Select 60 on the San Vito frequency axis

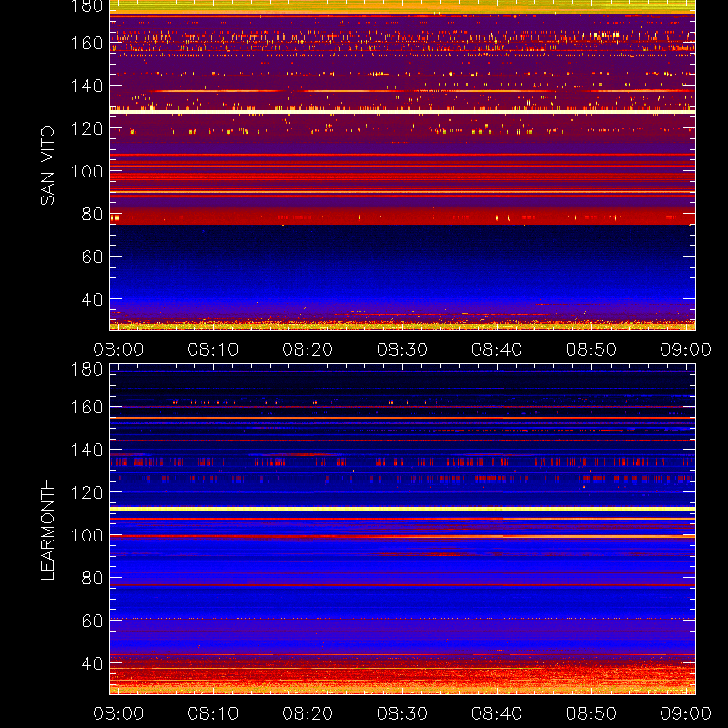pyautogui.click(x=92, y=257)
